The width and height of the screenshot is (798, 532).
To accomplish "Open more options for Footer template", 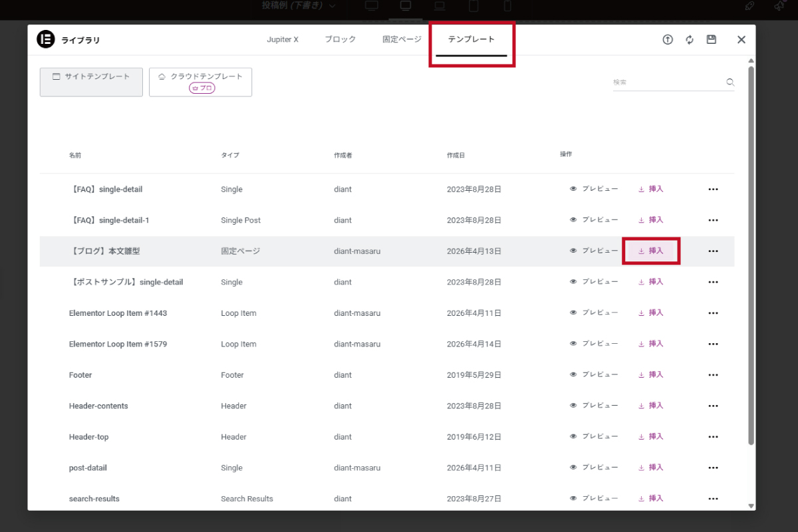I will point(713,375).
